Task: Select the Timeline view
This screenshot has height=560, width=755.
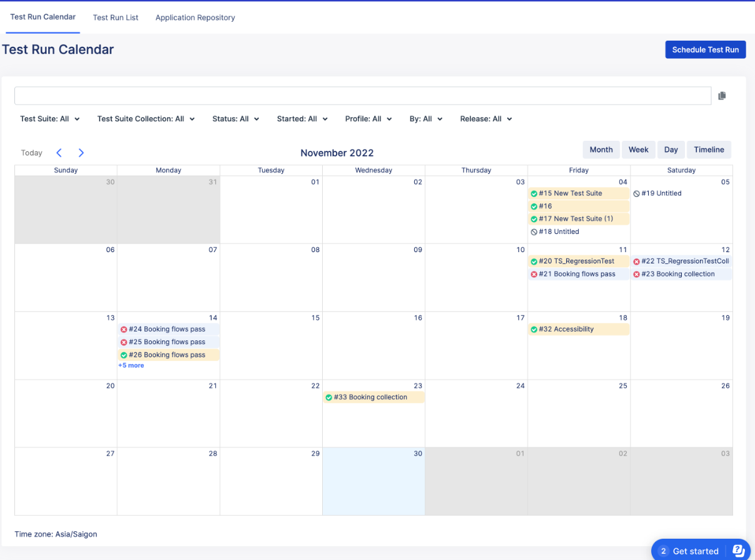Action: point(709,150)
